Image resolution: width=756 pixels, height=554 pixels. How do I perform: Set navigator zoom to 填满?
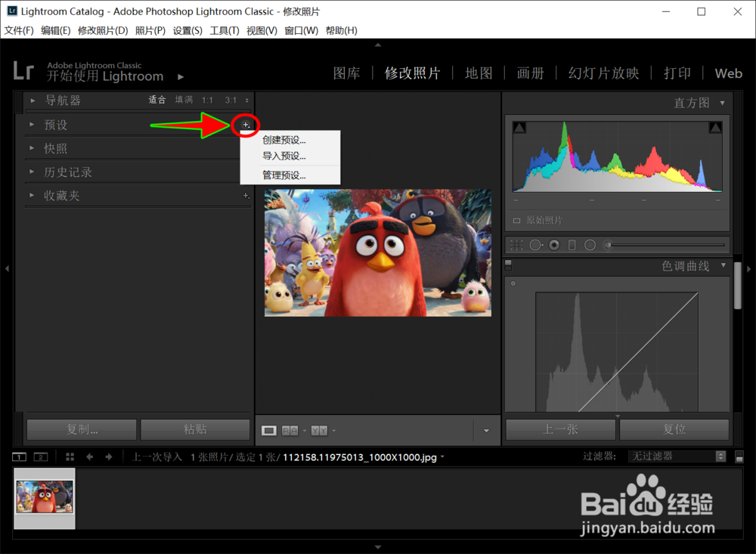[184, 100]
